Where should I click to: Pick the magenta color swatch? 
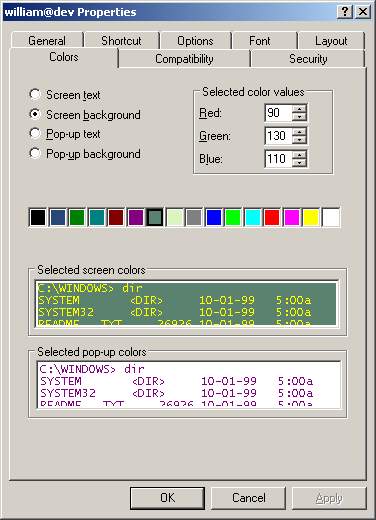point(292,217)
